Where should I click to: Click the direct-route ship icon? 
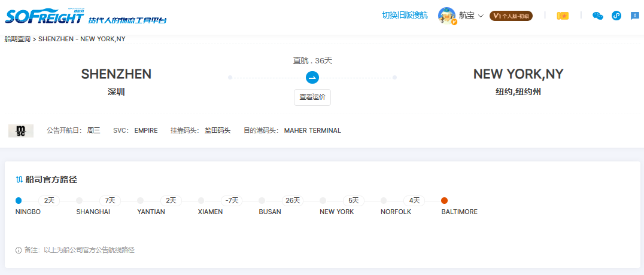[312, 77]
